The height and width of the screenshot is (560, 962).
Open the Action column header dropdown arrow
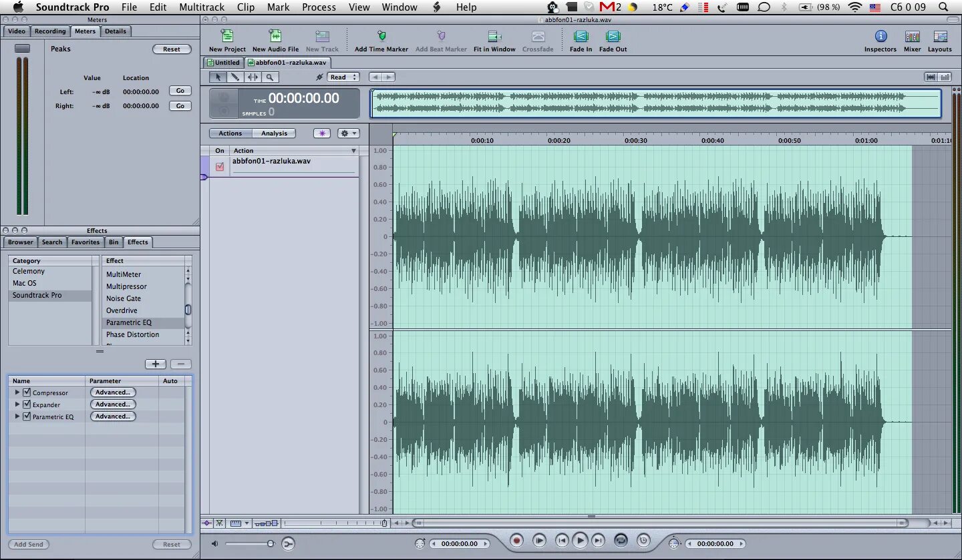coord(354,151)
